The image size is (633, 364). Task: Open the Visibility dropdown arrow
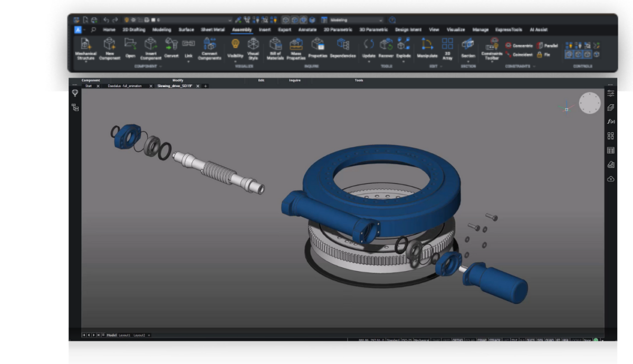coord(235,60)
